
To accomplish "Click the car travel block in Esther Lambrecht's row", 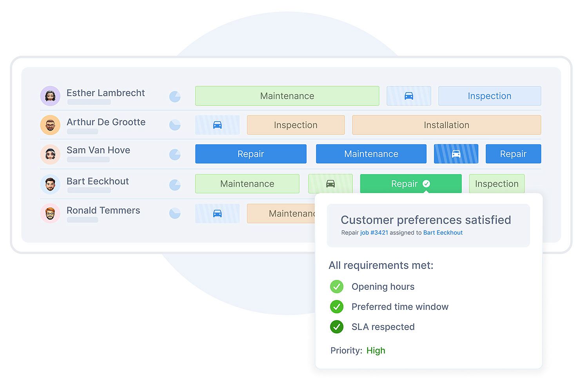I will (x=408, y=96).
